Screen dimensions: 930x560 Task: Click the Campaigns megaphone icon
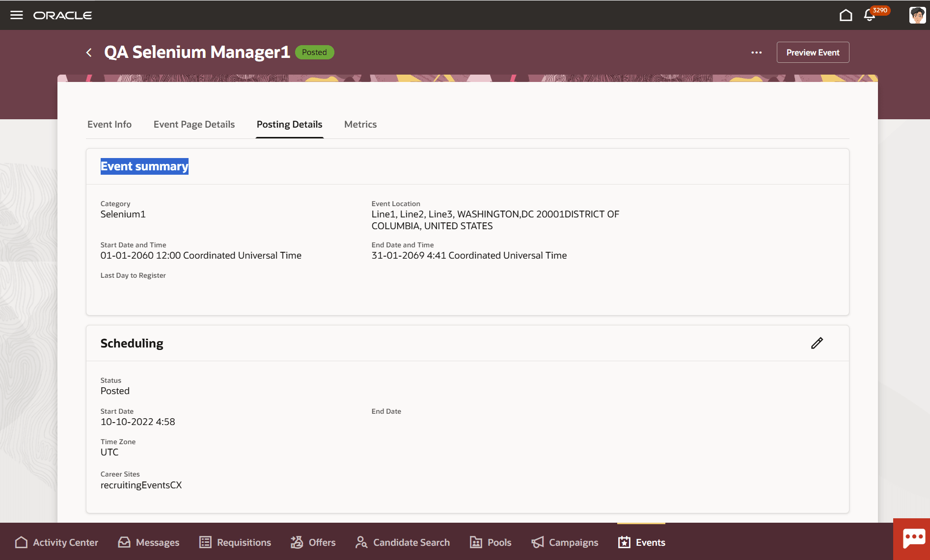tap(538, 542)
